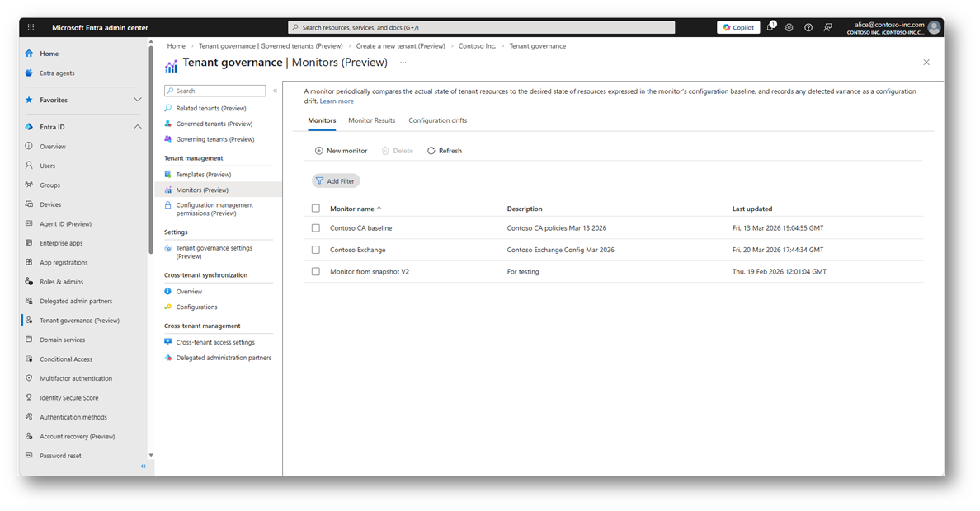Image resolution: width=980 pixels, height=511 pixels.
Task: Close the Tenant governance blade
Action: click(x=926, y=63)
